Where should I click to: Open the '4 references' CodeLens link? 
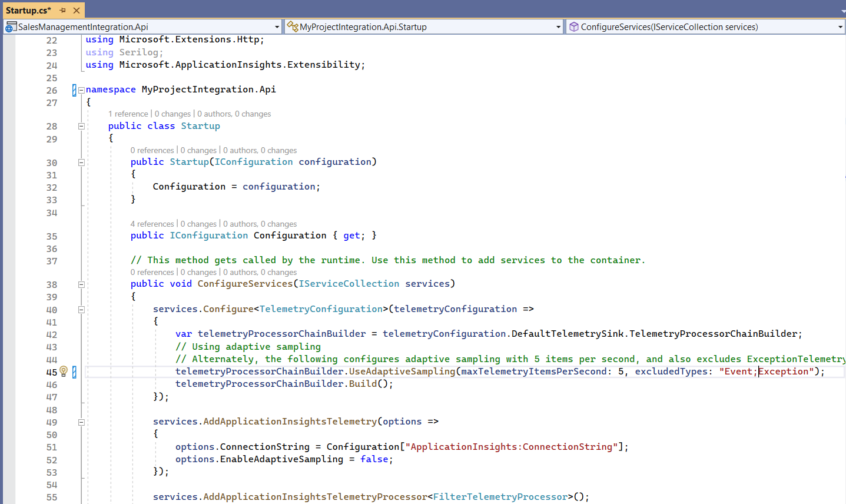click(x=152, y=224)
